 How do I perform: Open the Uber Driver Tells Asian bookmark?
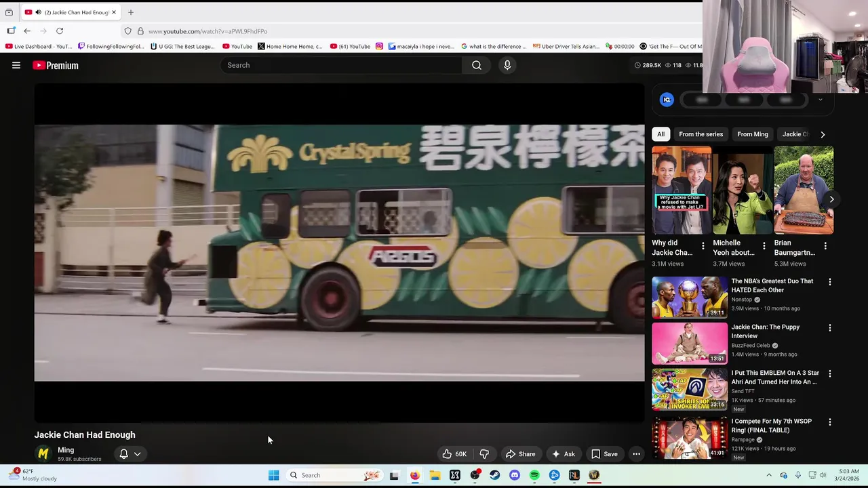pyautogui.click(x=566, y=46)
